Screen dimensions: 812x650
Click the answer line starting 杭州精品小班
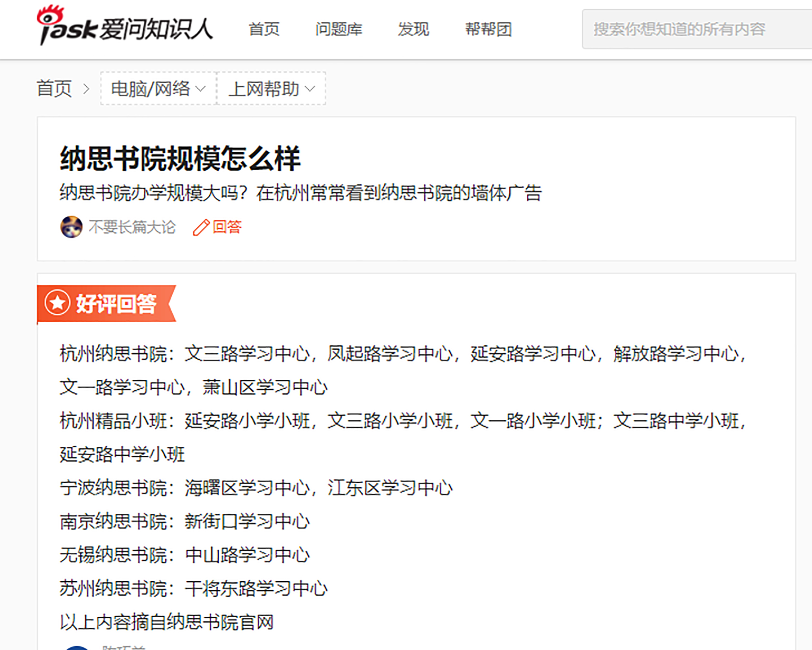pos(403,421)
